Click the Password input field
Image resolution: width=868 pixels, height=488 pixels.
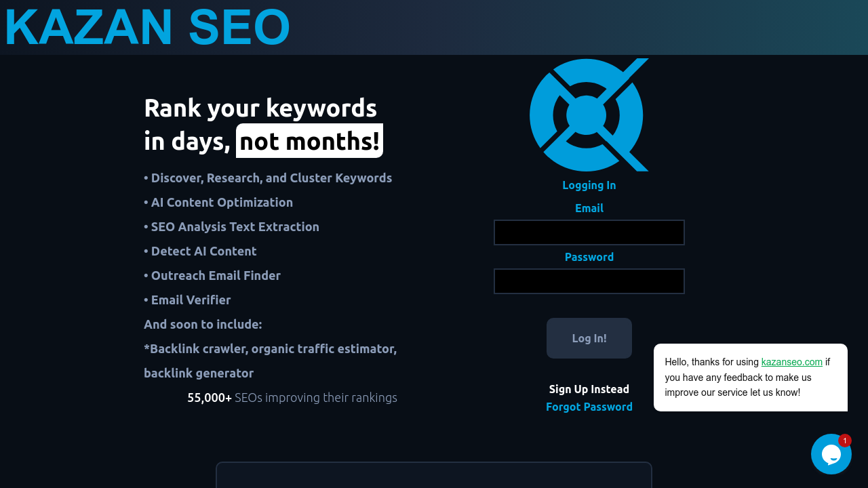click(589, 281)
